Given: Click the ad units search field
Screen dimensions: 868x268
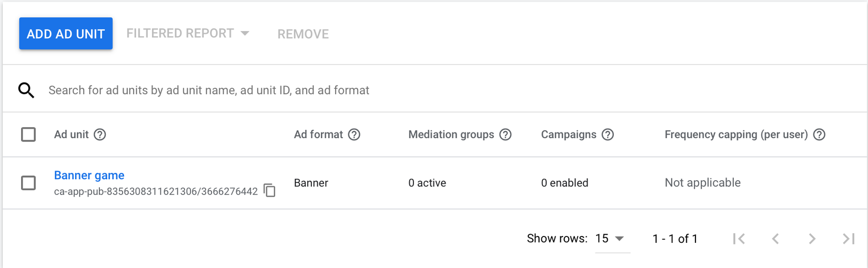Looking at the screenshot, I should (x=316, y=90).
